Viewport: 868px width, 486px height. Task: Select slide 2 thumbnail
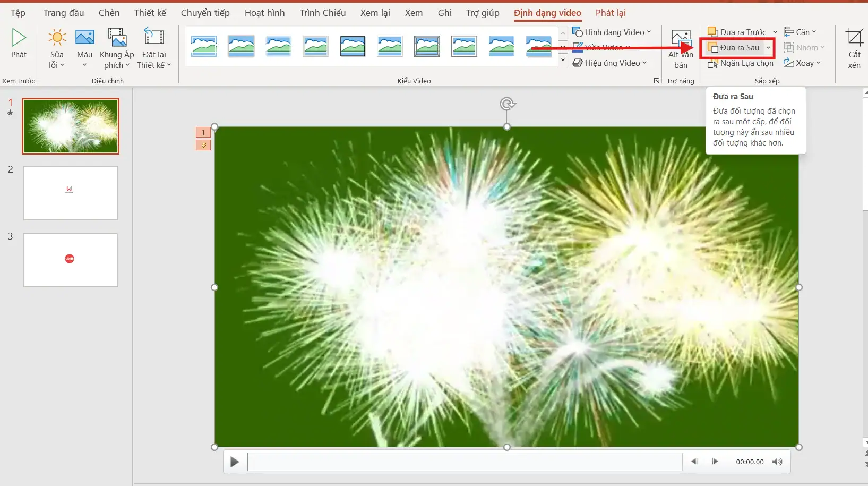(x=71, y=193)
